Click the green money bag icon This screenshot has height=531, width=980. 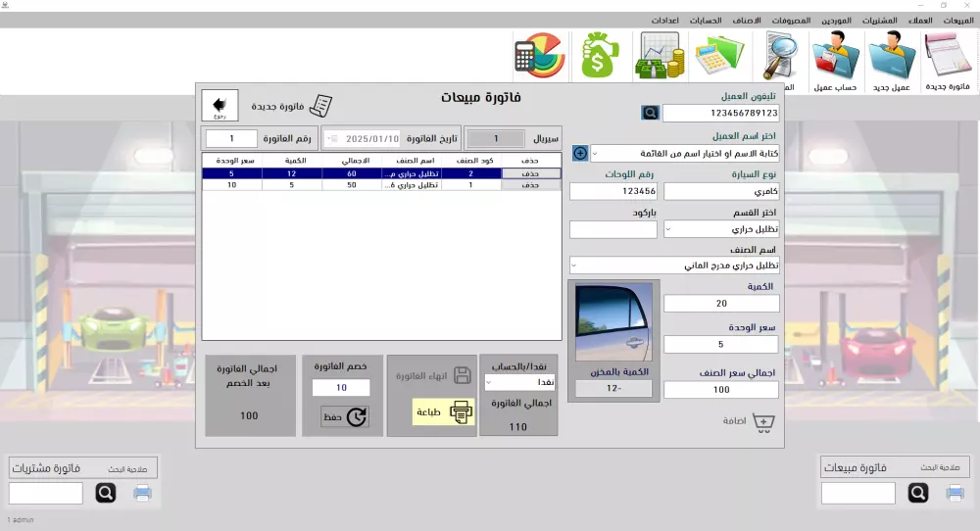(600, 56)
